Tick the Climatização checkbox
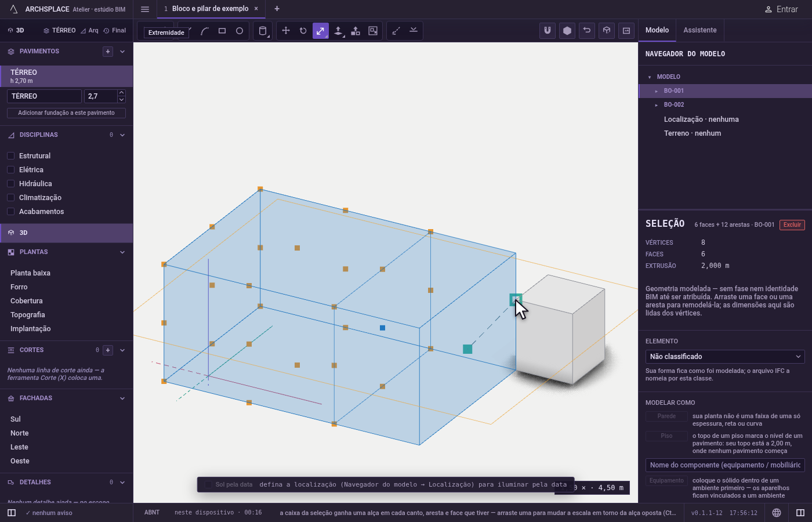812x522 pixels. [x=10, y=198]
